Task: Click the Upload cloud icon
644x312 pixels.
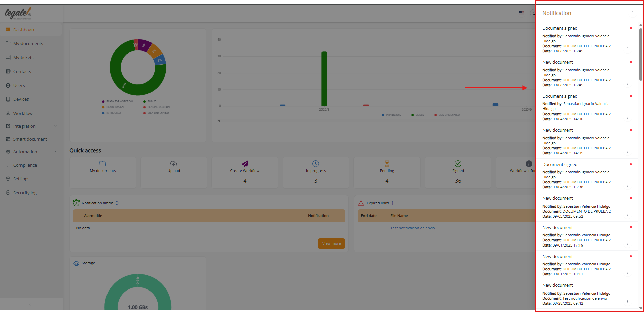Action: (x=174, y=164)
